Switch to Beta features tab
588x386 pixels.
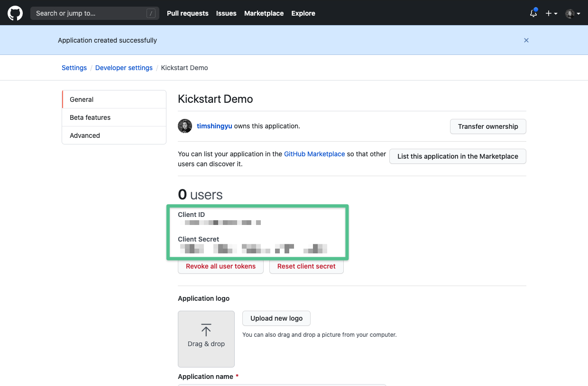pyautogui.click(x=114, y=117)
